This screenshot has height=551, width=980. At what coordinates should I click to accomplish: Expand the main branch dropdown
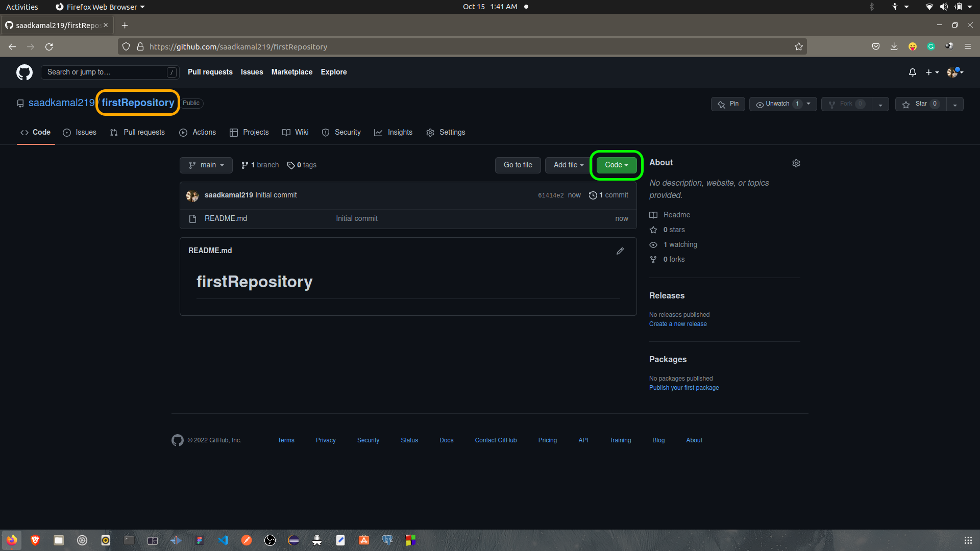[x=206, y=165]
